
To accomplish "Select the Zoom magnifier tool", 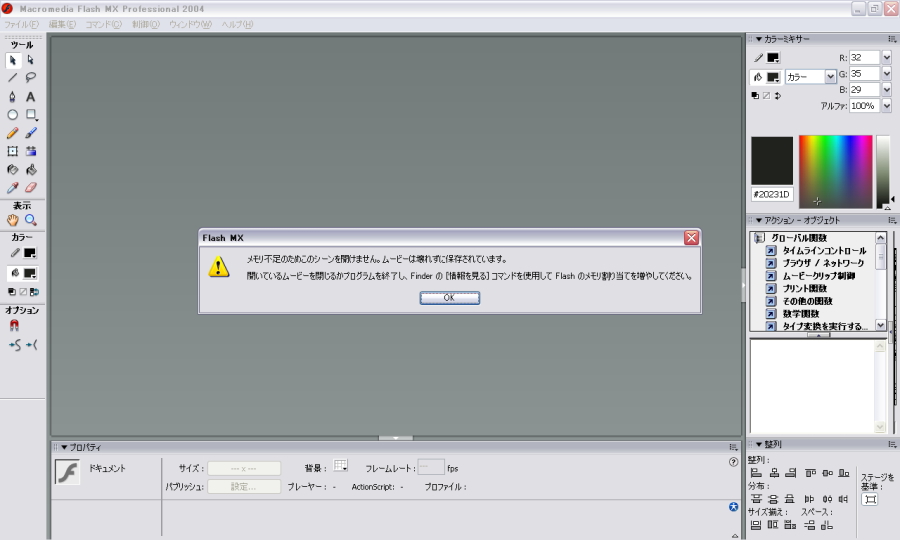I will tap(30, 220).
